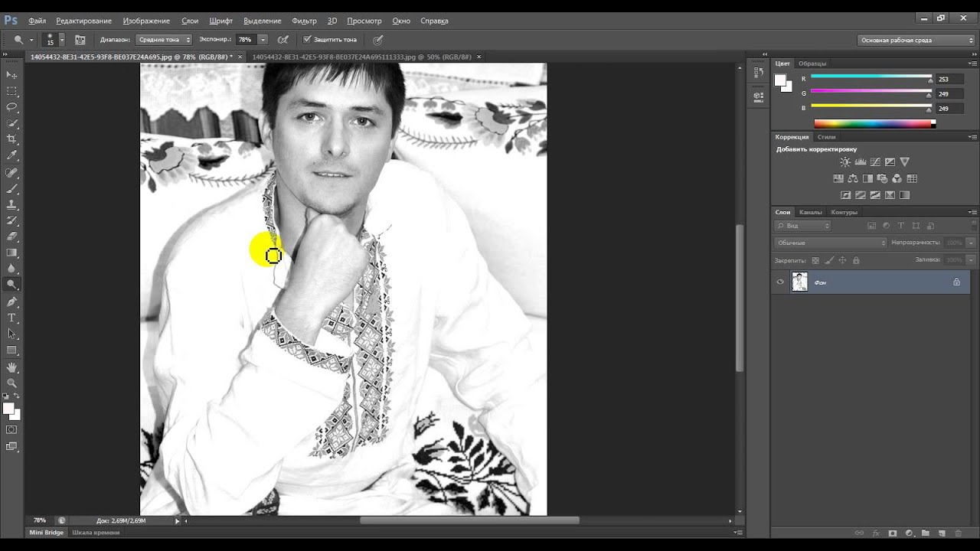Viewport: 980px width, 551px height.
Task: Toggle lock position in Layers panel
Action: point(842,260)
